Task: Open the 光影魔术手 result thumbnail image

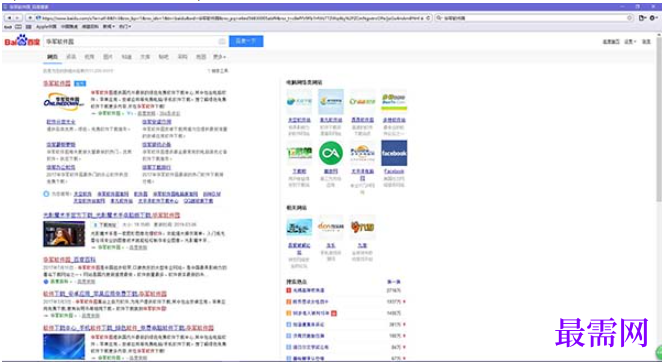Action: (x=64, y=234)
